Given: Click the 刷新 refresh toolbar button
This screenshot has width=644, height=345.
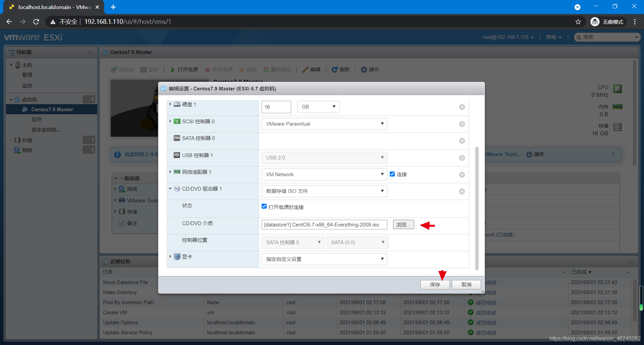Looking at the screenshot, I should [x=340, y=70].
